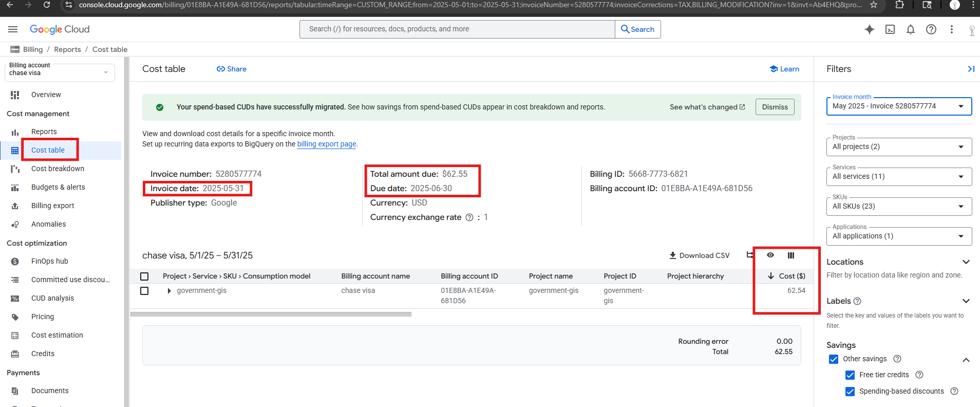Open Pricing in the sidebar
The height and width of the screenshot is (407, 980).
(43, 317)
